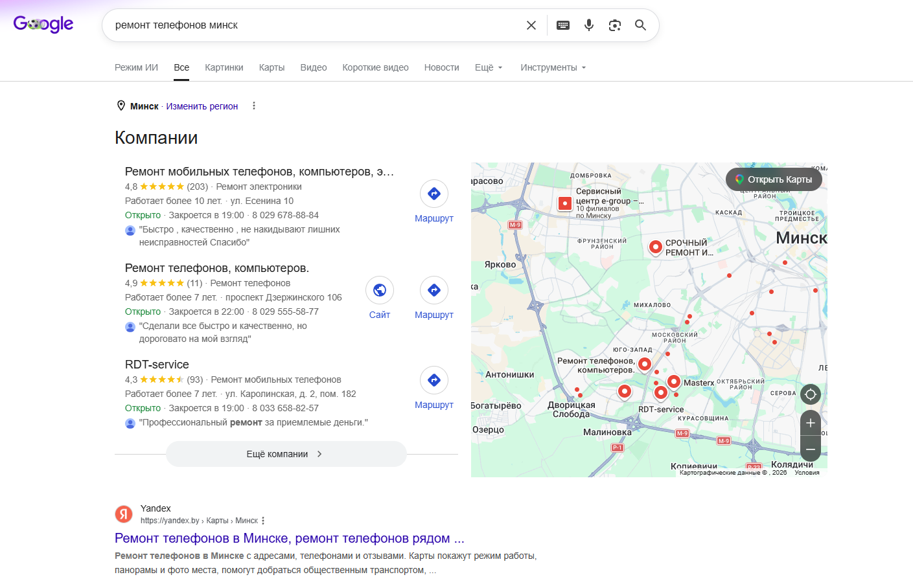Viewport: 913px width, 588px height.
Task: Select the Все tab
Action: [x=181, y=67]
